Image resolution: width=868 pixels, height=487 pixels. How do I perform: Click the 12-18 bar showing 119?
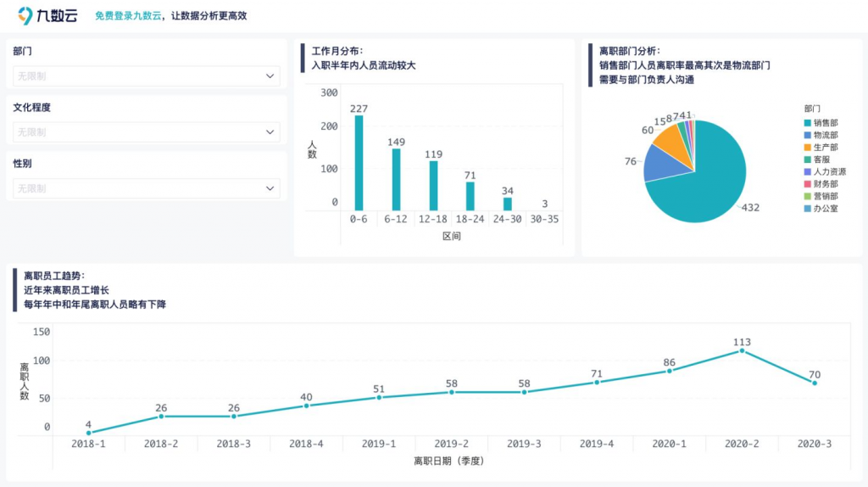(x=433, y=186)
